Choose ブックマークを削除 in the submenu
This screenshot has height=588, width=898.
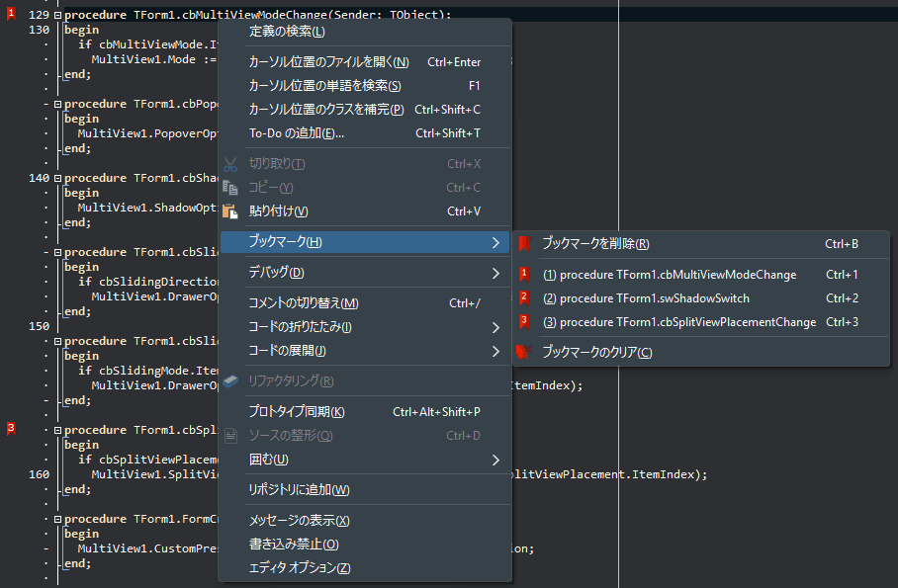pyautogui.click(x=701, y=244)
